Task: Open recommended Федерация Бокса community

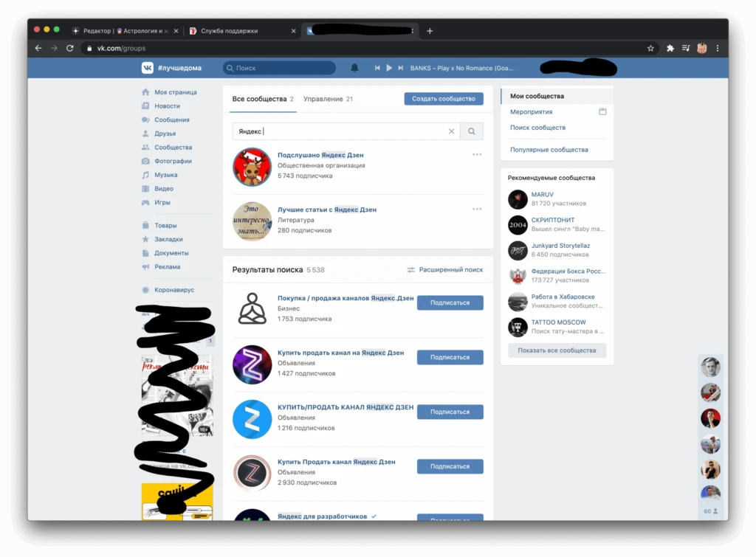Action: pyautogui.click(x=568, y=271)
